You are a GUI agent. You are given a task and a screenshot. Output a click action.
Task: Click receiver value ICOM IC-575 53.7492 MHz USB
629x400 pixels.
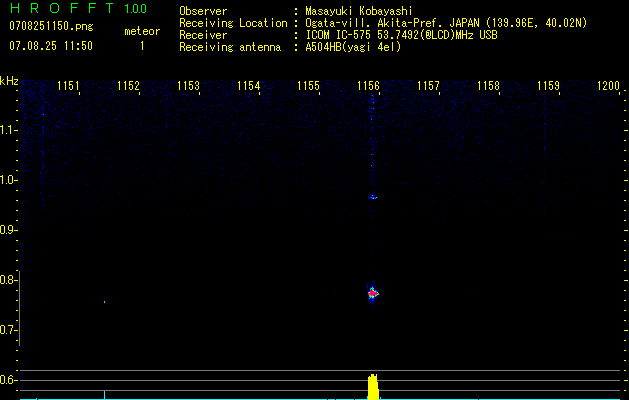coord(401,35)
